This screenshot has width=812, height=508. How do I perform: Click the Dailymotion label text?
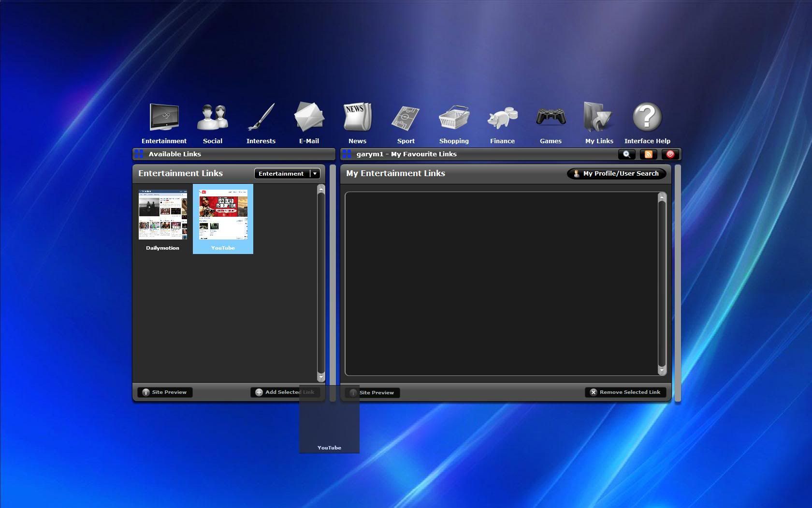point(162,248)
